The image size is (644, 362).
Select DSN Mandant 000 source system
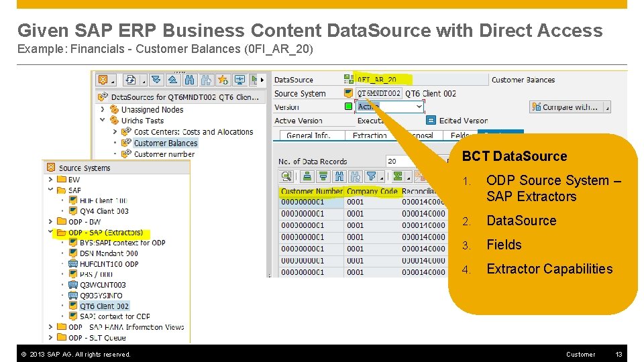click(109, 253)
